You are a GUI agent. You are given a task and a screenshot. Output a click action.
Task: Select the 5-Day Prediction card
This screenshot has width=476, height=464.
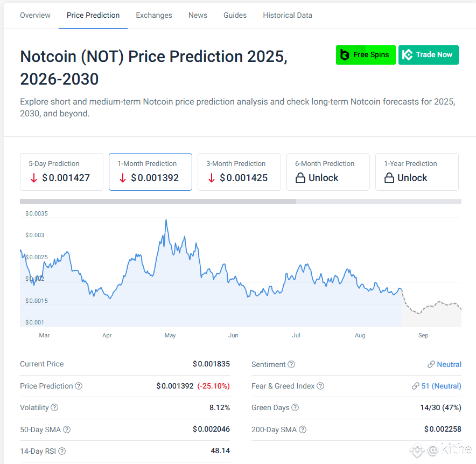pos(61,172)
